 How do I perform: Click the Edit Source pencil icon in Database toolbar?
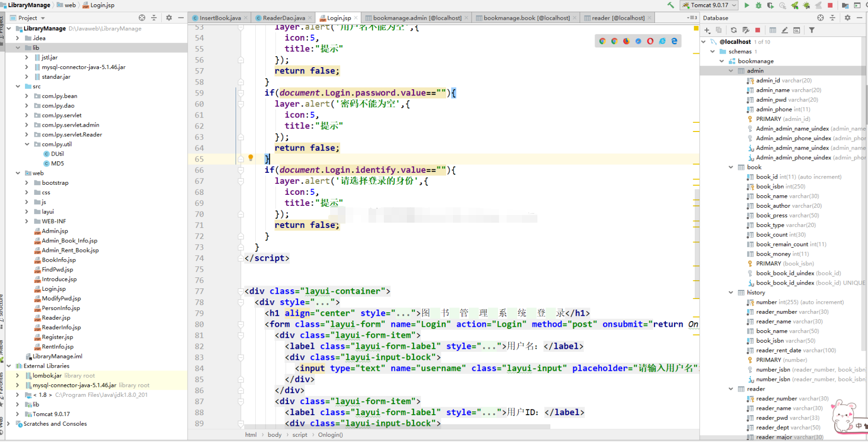(785, 30)
